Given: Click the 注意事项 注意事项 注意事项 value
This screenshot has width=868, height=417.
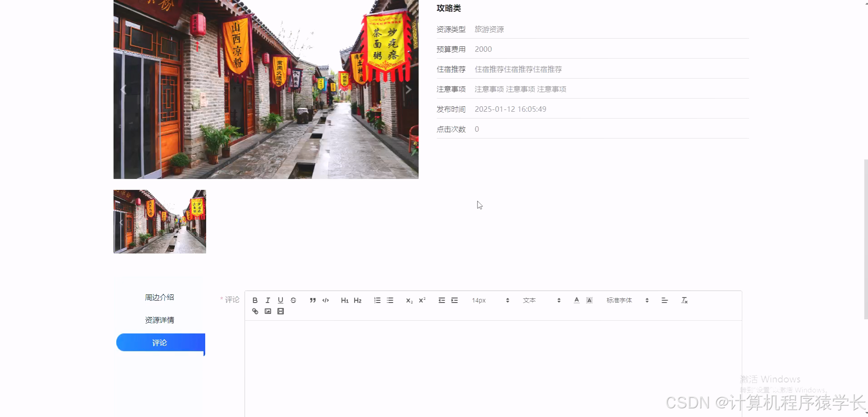Looking at the screenshot, I should [x=520, y=89].
